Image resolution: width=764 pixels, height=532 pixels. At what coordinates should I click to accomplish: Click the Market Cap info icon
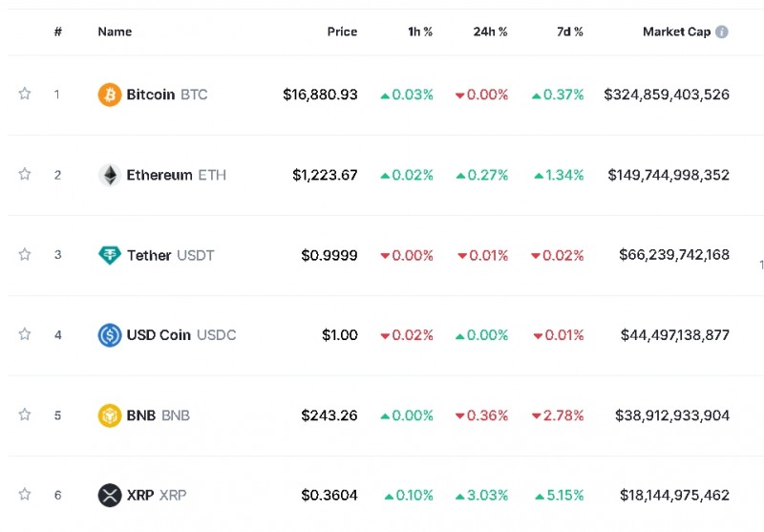coord(722,32)
